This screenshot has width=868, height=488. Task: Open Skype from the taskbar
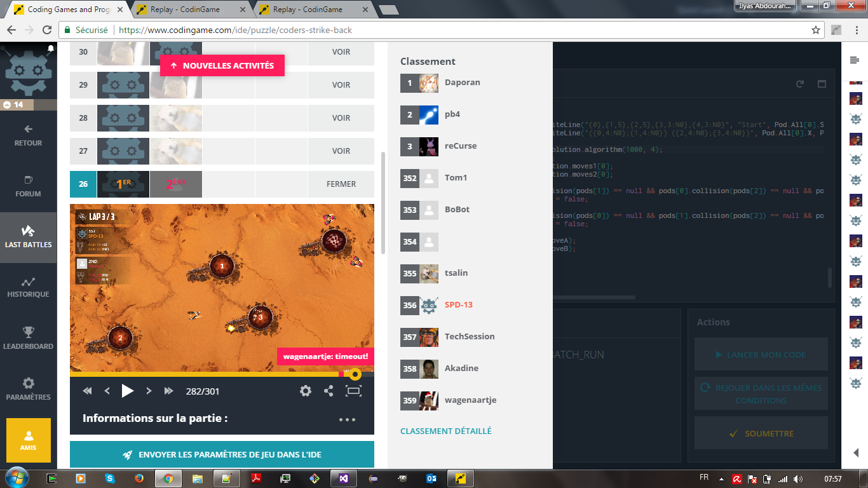pos(109,478)
